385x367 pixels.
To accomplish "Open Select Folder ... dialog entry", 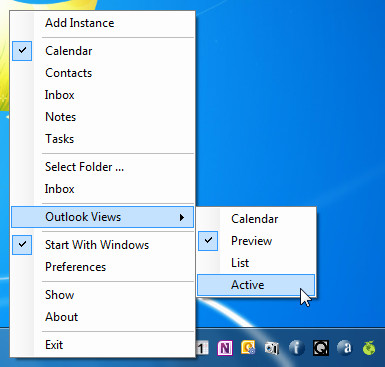I will (102, 167).
